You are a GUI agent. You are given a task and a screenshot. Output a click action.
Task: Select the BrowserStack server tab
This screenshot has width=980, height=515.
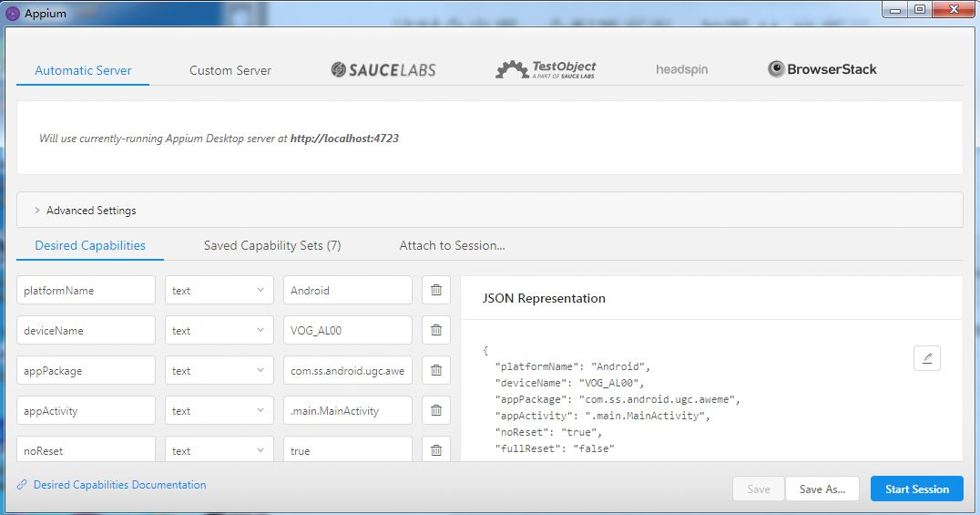(x=822, y=69)
